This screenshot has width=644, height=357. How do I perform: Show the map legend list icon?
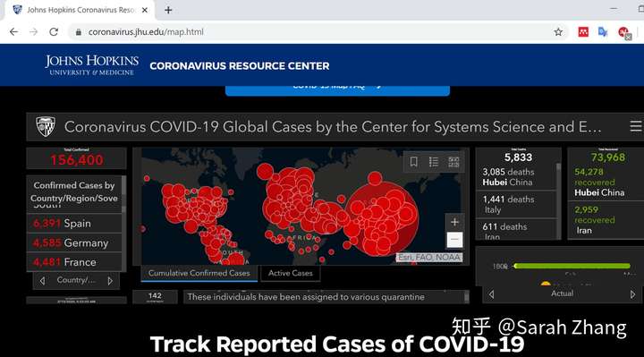pos(434,162)
